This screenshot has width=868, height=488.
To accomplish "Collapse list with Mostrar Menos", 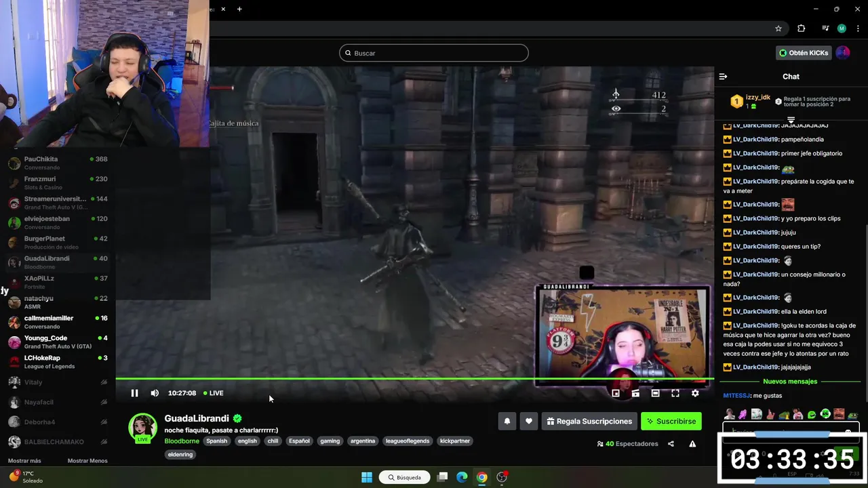I will [x=87, y=461].
